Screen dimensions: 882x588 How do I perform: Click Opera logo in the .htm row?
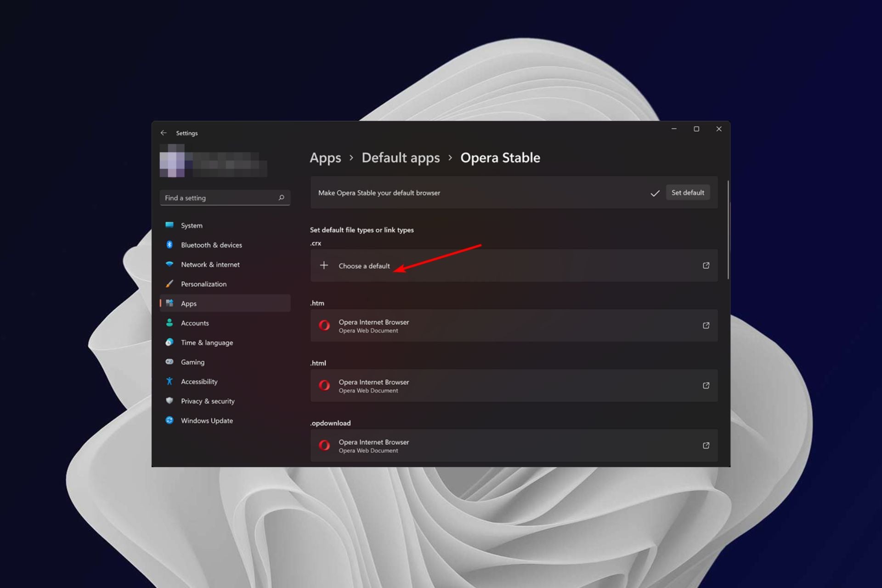(x=324, y=325)
